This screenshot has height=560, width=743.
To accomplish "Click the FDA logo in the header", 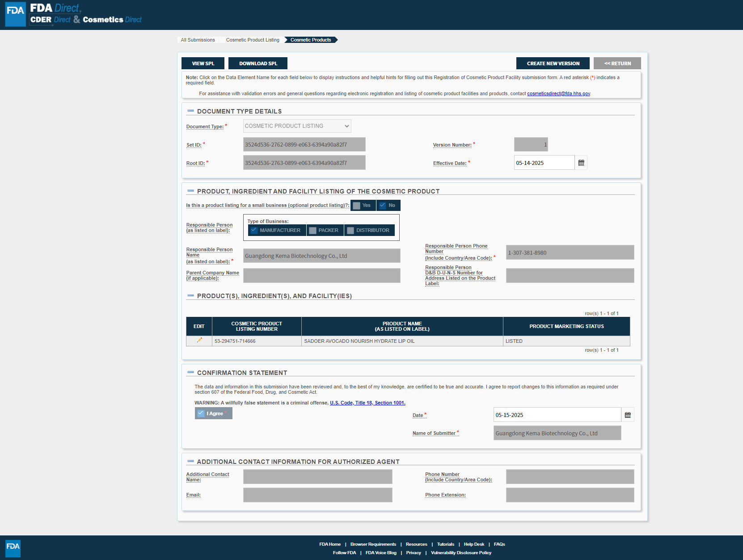I will (x=15, y=14).
